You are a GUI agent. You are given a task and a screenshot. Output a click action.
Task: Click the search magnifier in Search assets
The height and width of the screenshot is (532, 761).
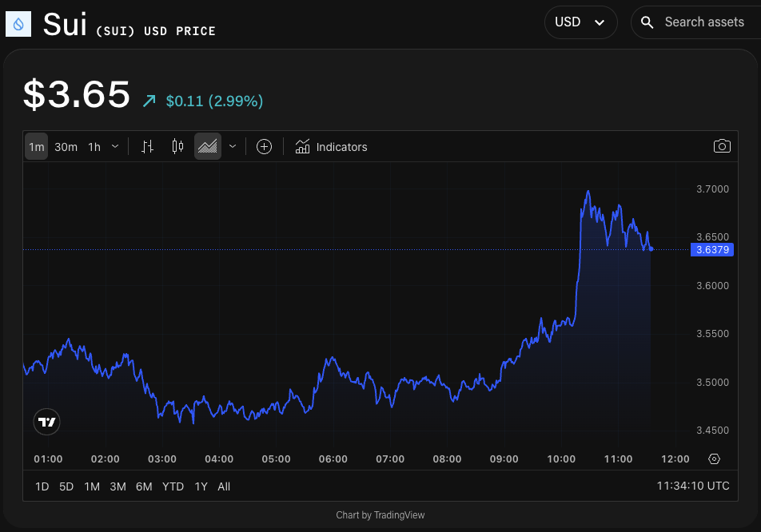[x=647, y=22]
